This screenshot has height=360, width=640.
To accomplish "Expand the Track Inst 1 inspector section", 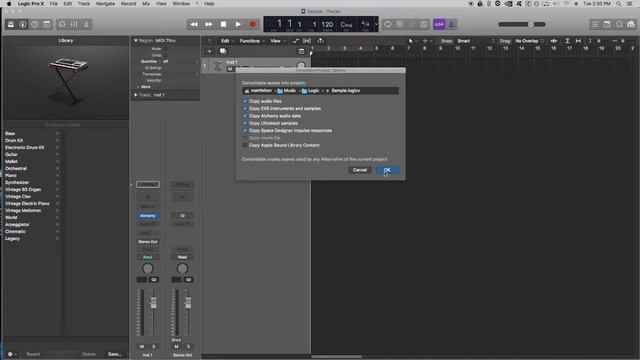I will pos(136,95).
